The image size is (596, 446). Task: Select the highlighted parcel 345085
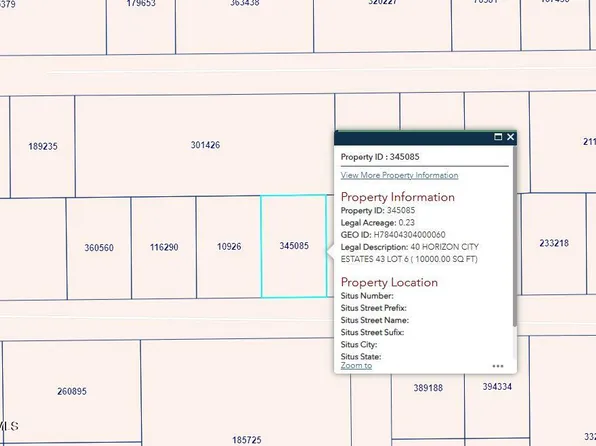click(293, 246)
